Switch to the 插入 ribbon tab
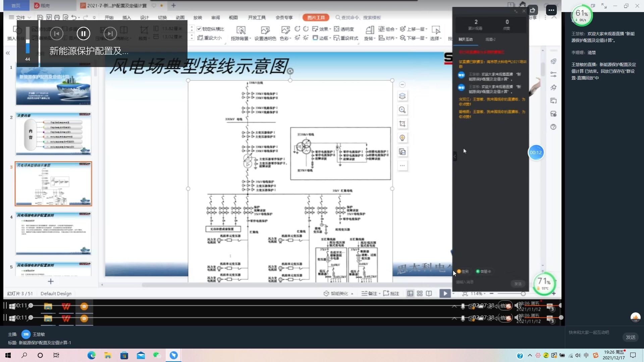The height and width of the screenshot is (362, 644). point(127,17)
